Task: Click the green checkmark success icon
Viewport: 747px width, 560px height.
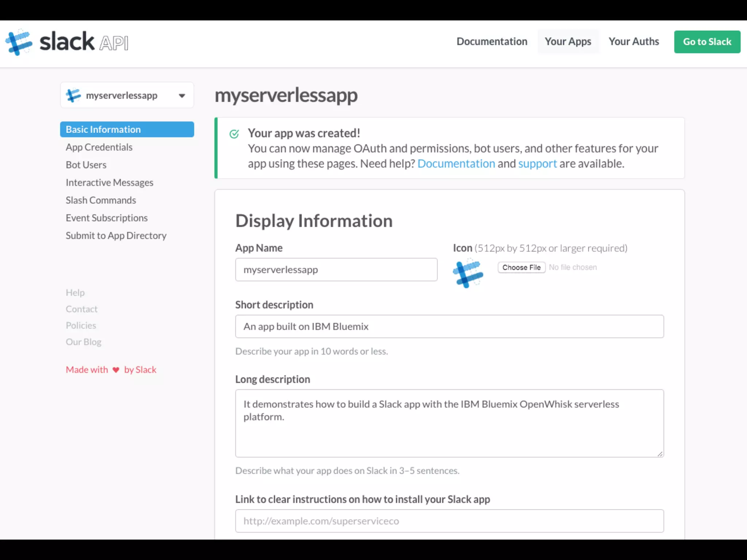Action: coord(234,134)
